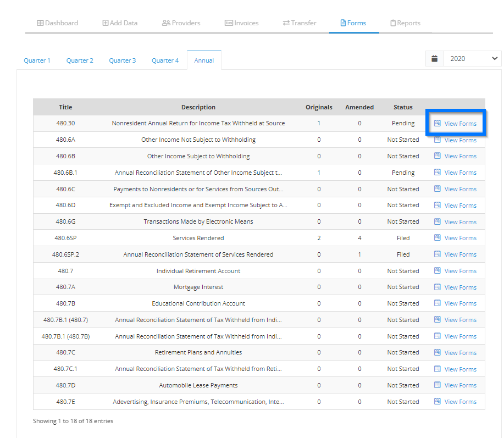504x438 pixels.
Task: Click the Automobile Lease Payments description
Action: [198, 385]
